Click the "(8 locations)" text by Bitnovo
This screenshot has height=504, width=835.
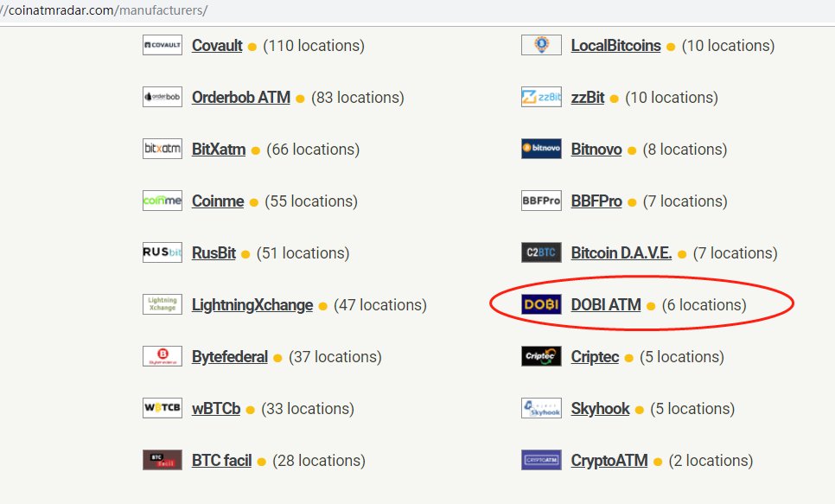685,150
